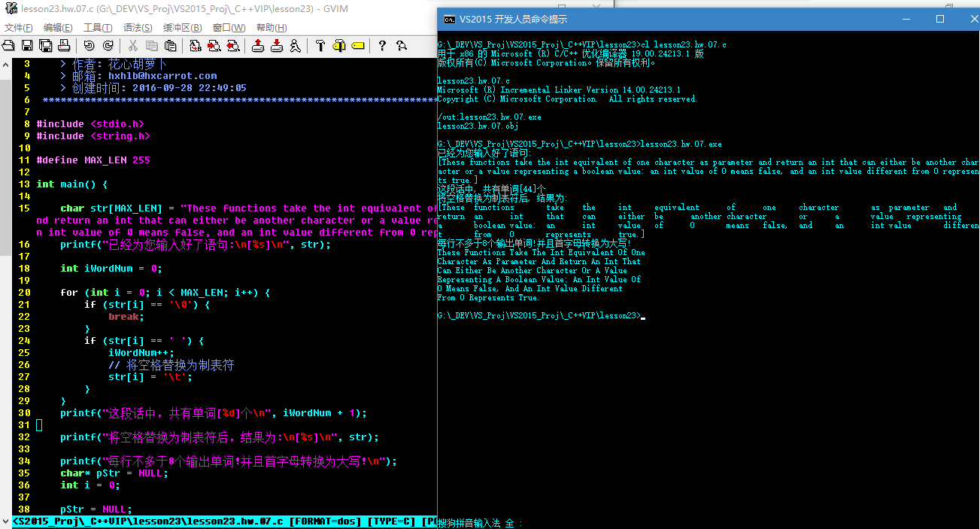
Task: Open the 帮助(H) help menu
Action: click(x=272, y=28)
